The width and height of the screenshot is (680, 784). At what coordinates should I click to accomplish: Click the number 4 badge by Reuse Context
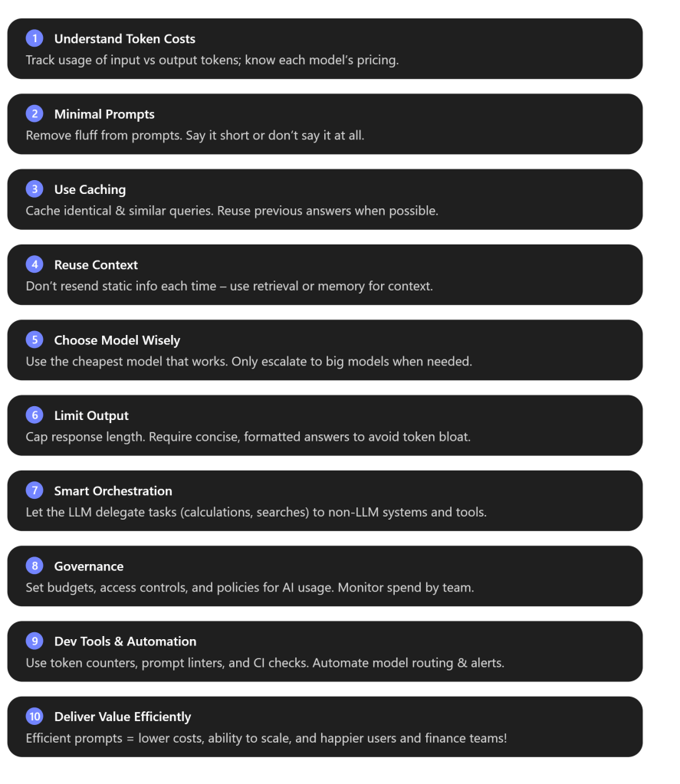pyautogui.click(x=34, y=264)
